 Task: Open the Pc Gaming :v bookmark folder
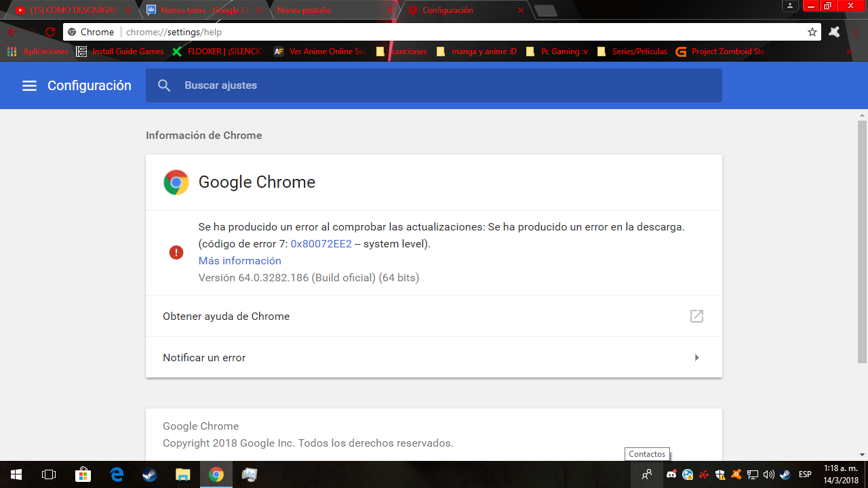coord(557,52)
